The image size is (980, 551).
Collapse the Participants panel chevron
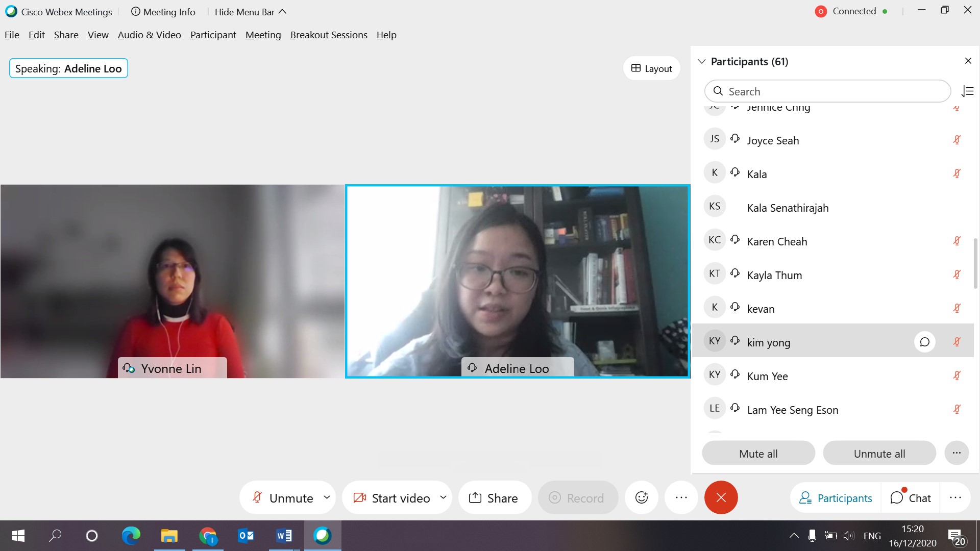point(702,62)
